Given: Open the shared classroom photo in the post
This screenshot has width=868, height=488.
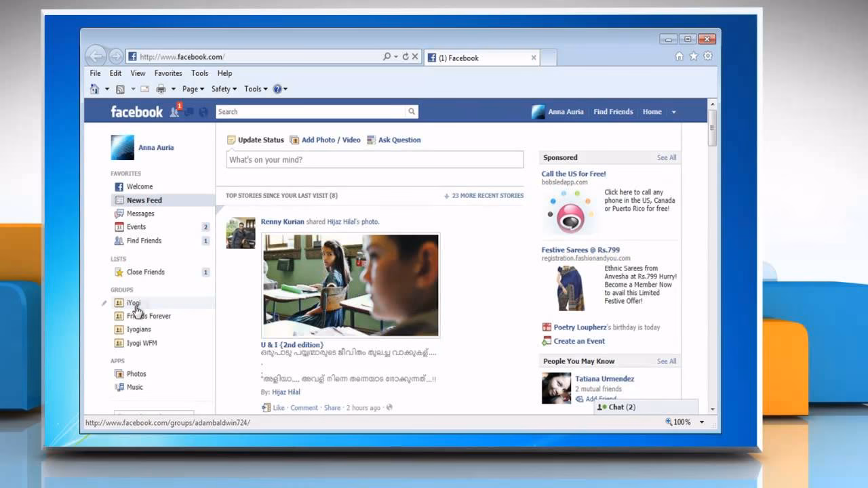Looking at the screenshot, I should (351, 285).
